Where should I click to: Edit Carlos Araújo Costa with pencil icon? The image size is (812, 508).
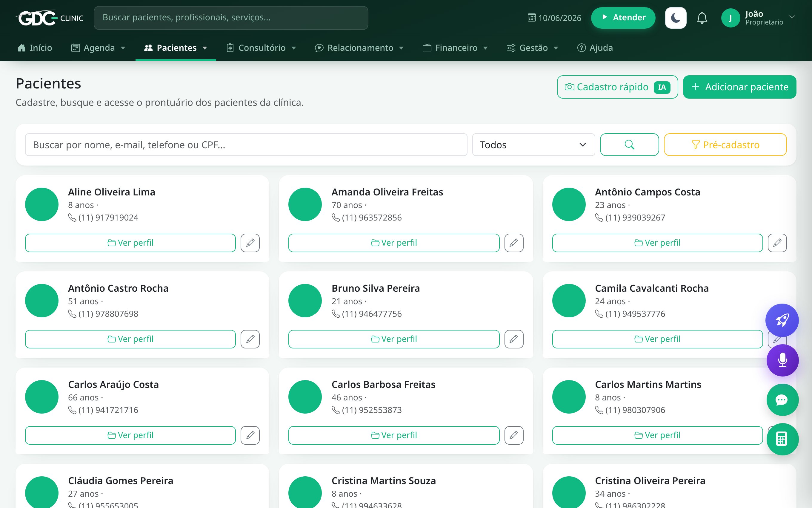coord(250,435)
